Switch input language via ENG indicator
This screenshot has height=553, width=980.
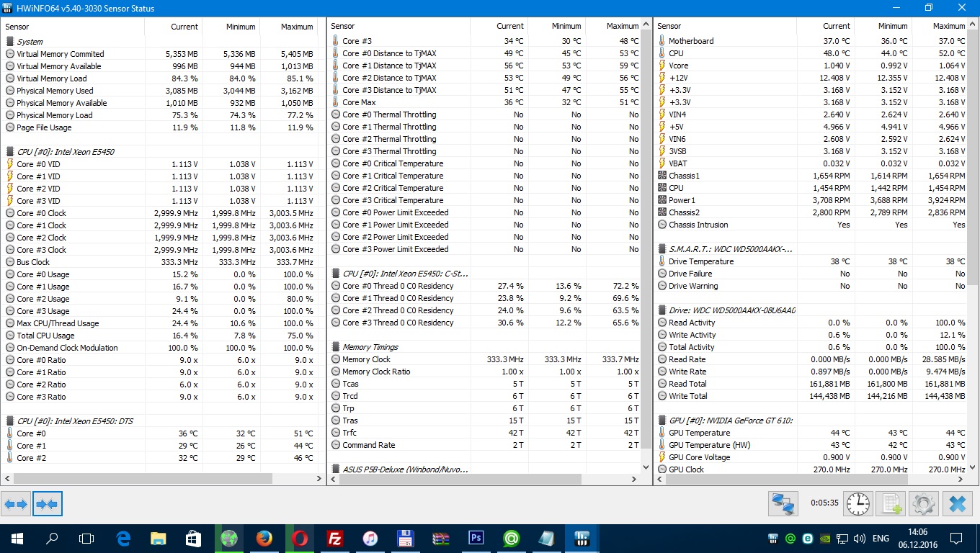pyautogui.click(x=881, y=538)
